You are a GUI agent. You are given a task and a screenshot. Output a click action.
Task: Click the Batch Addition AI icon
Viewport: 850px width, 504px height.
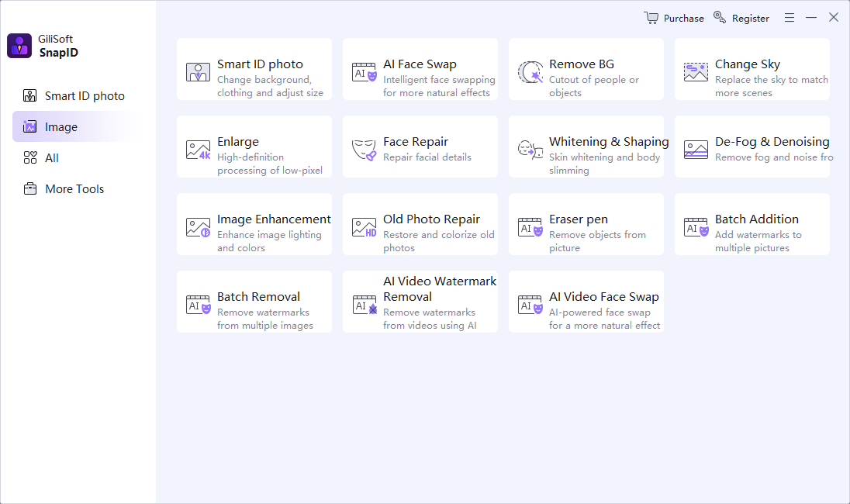[696, 227]
